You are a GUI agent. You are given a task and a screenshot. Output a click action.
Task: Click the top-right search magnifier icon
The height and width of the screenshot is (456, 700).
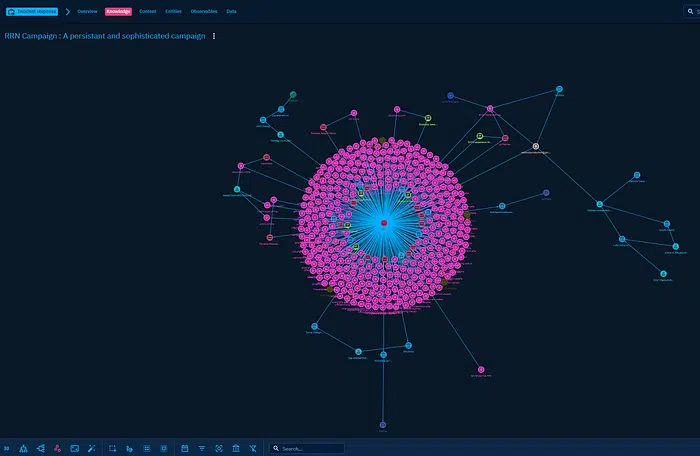(690, 11)
